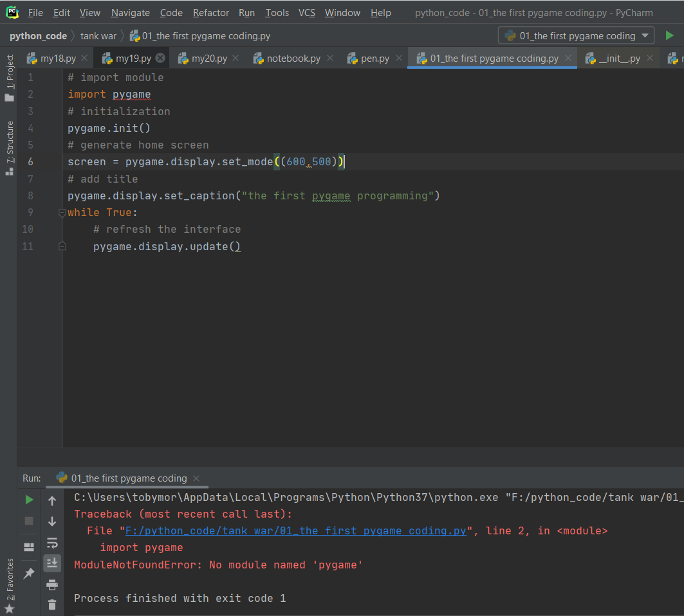Image resolution: width=684 pixels, height=616 pixels.
Task: Toggle soft-wrap in console output
Action: click(52, 543)
